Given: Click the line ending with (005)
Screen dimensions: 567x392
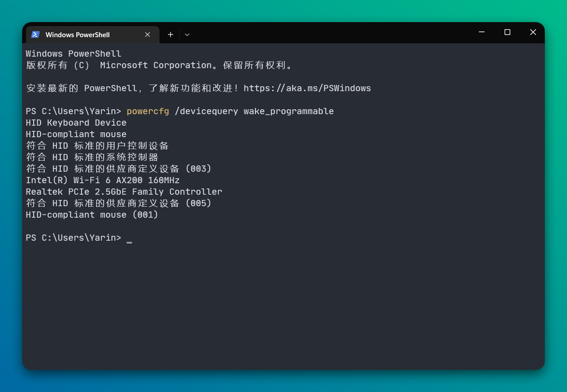Looking at the screenshot, I should (x=119, y=203).
